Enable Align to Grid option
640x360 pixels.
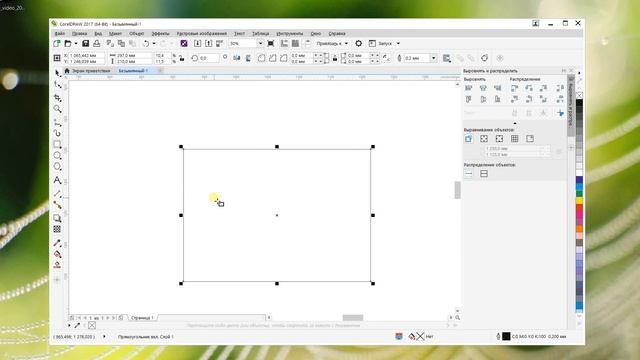coord(515,139)
